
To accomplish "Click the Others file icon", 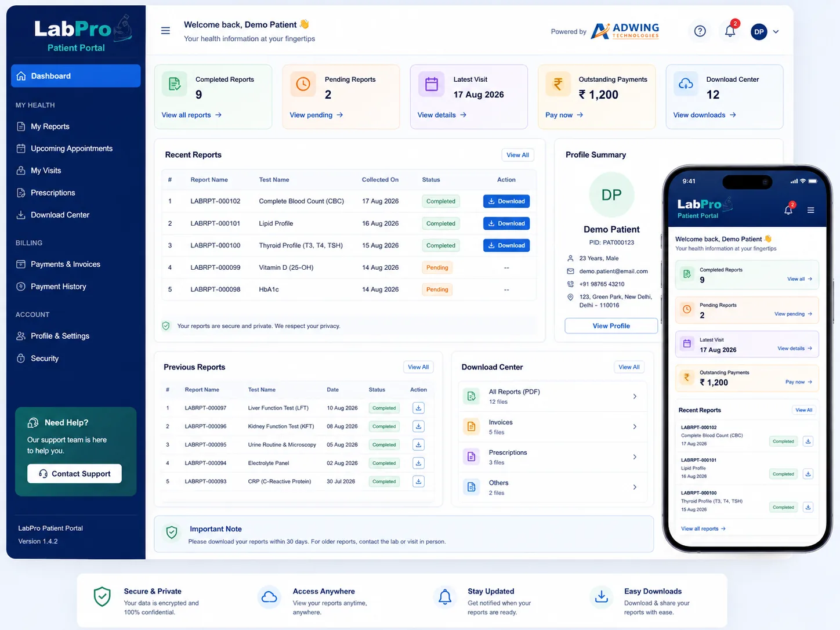I will (x=472, y=487).
